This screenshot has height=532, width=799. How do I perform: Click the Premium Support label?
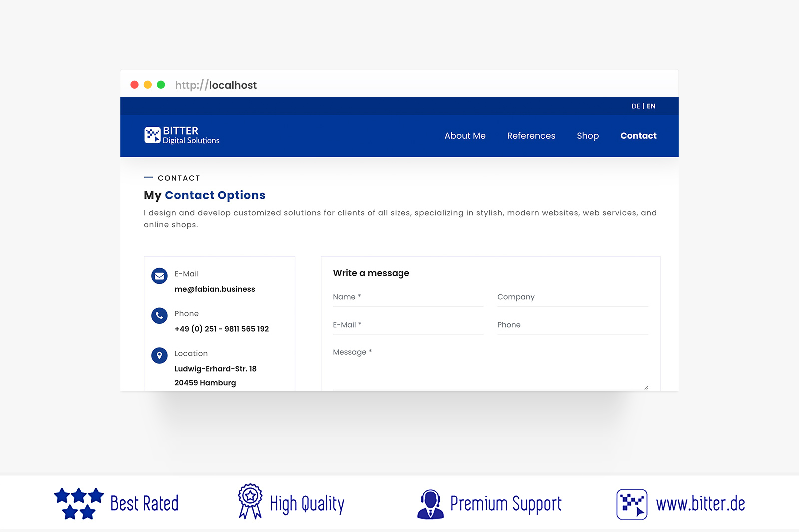click(x=506, y=504)
